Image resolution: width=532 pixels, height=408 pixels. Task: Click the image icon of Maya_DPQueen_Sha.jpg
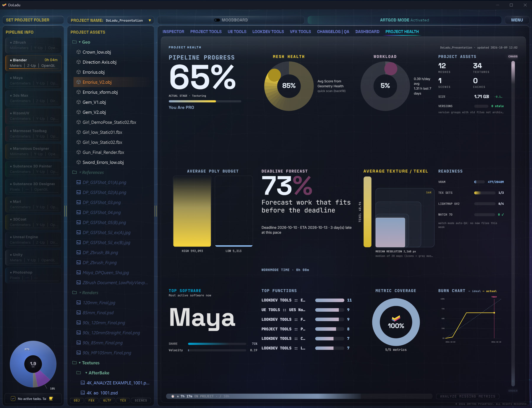(x=79, y=273)
